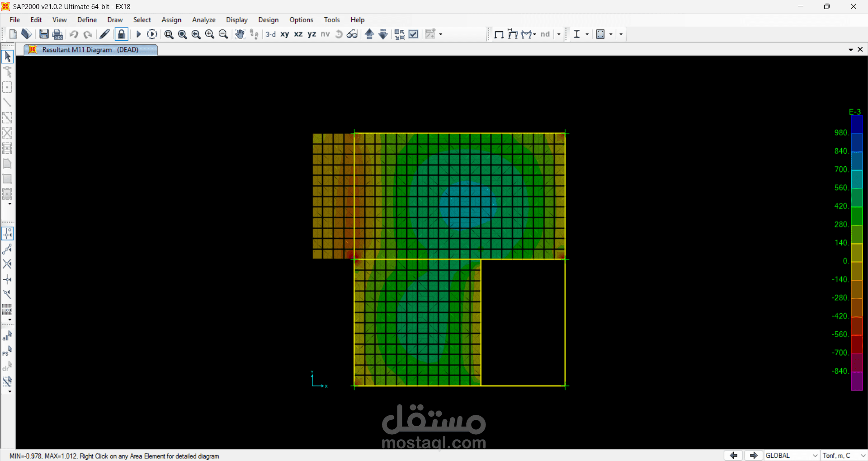Click the right arrow button in status bar
Viewport: 868px width, 461px height.
[753, 456]
